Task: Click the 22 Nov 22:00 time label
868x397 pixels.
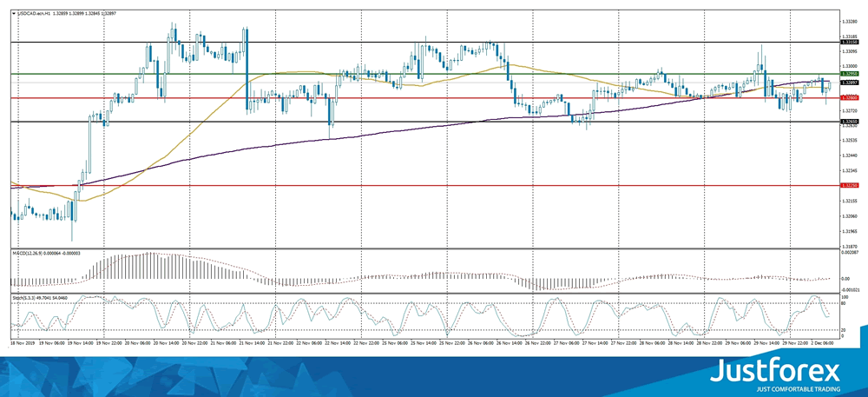Action: pyautogui.click(x=365, y=343)
